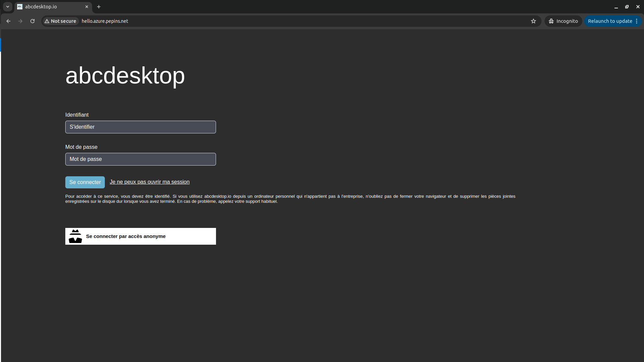
Task: Open the tab search chevron
Action: (x=7, y=6)
